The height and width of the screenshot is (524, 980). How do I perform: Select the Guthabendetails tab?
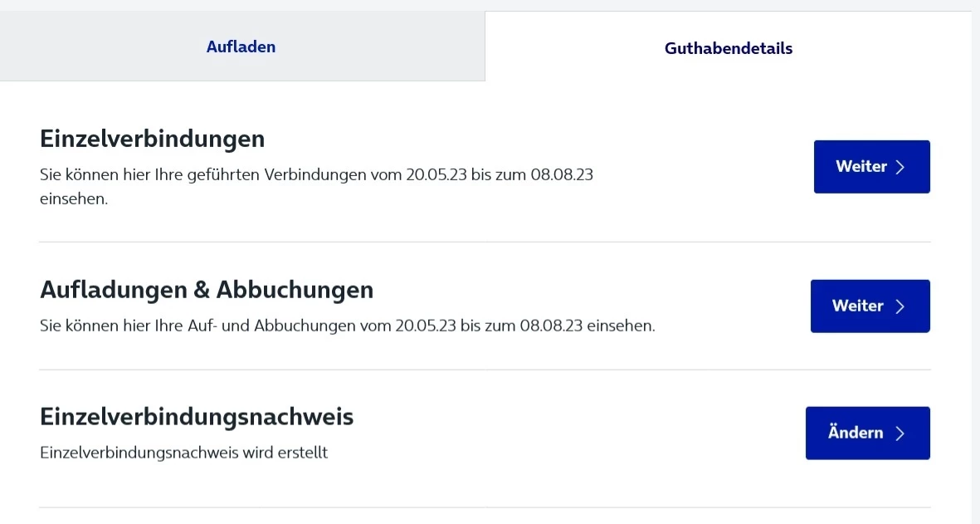click(728, 49)
